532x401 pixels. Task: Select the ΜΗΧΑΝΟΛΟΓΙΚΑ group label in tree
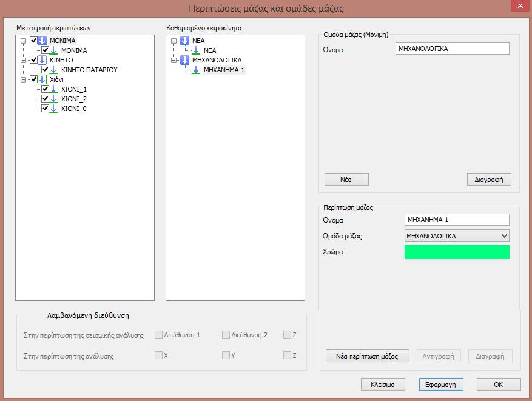(x=217, y=61)
